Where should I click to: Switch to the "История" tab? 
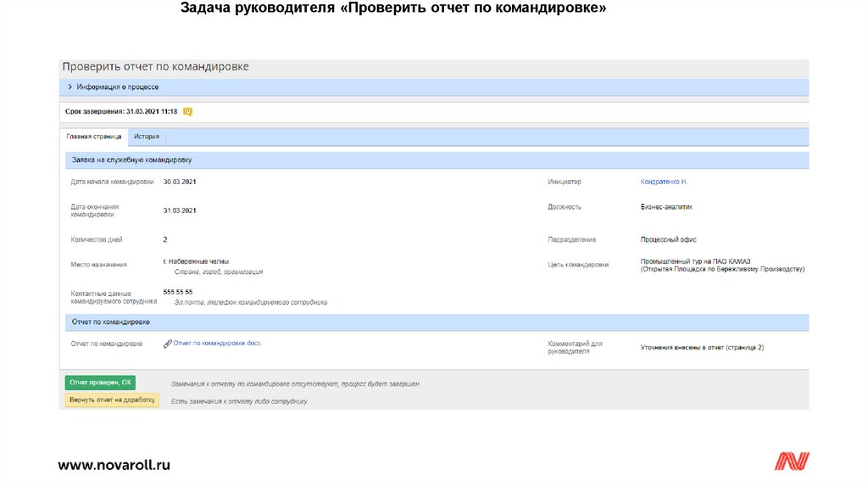pyautogui.click(x=147, y=136)
